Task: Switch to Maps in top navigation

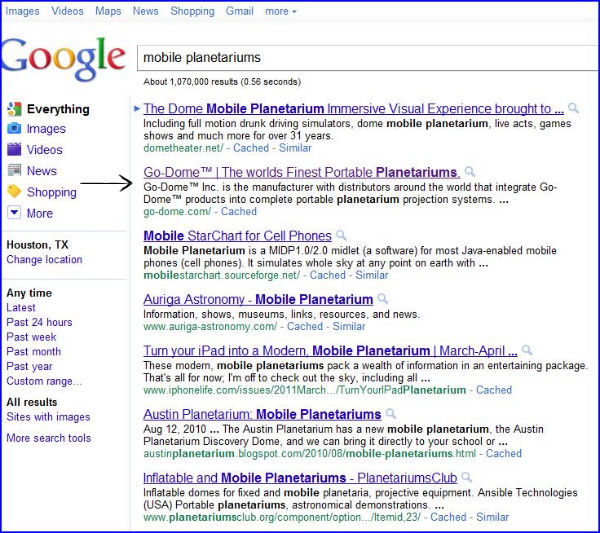Action: pyautogui.click(x=108, y=11)
